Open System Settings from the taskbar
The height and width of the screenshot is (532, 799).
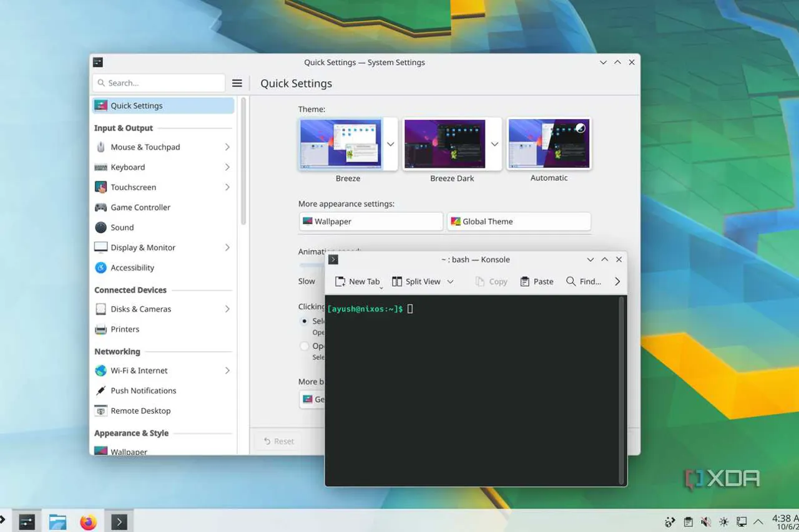click(x=27, y=521)
